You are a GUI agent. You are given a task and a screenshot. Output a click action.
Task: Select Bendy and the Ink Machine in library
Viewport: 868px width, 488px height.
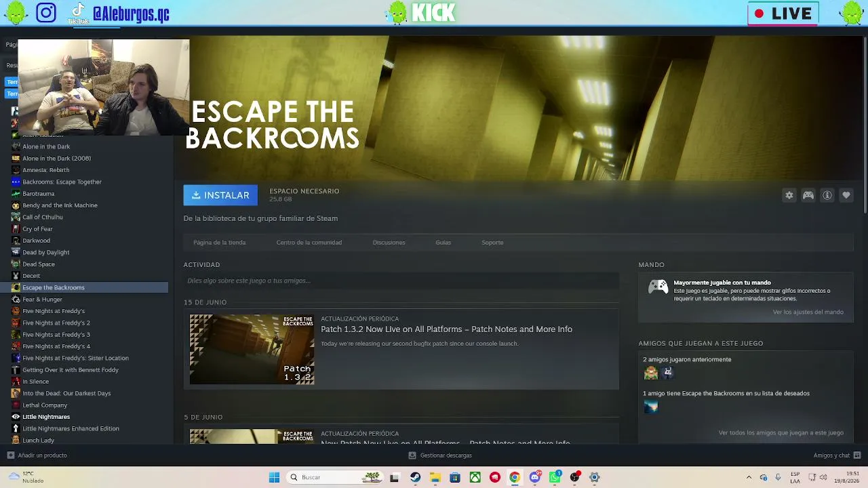coord(60,205)
